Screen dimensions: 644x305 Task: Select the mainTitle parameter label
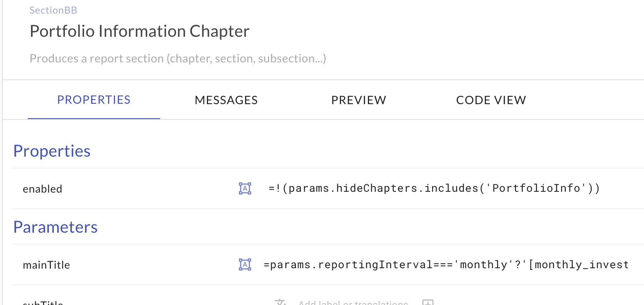click(46, 265)
